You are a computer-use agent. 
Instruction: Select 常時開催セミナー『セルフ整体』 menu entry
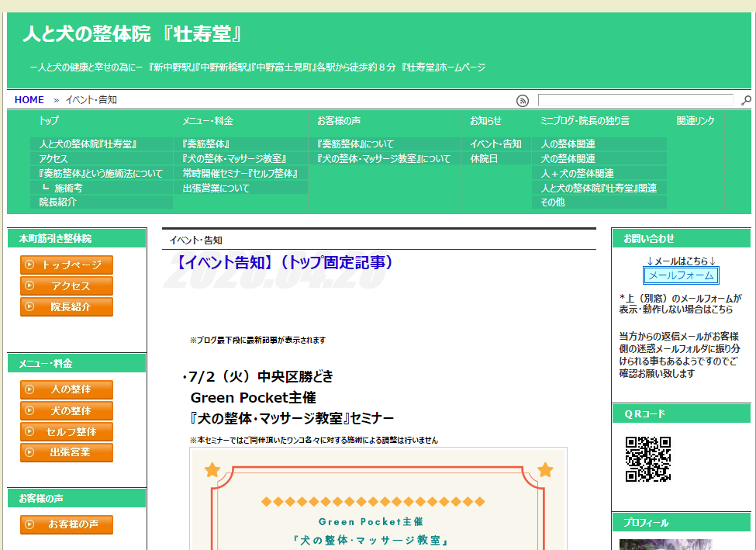point(240,173)
